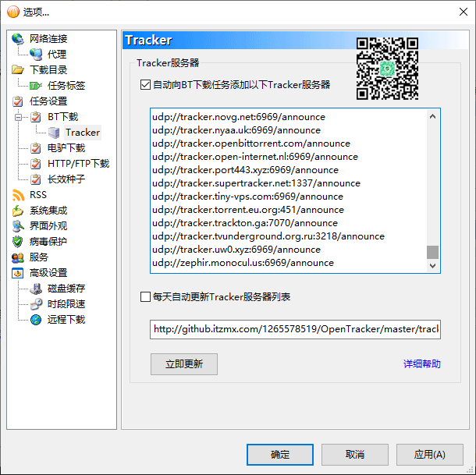Click the tracker list scroll down arrow
Viewport: 476px width, 475px height.
(x=432, y=265)
